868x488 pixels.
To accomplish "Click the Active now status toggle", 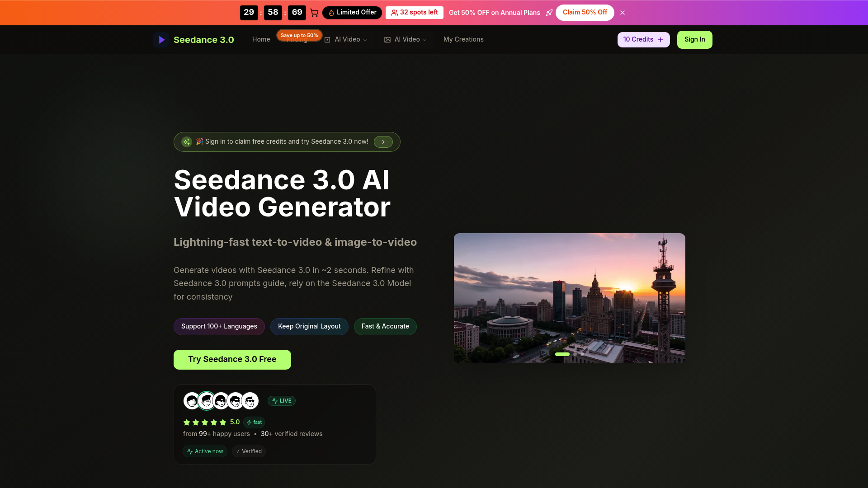I will [205, 451].
